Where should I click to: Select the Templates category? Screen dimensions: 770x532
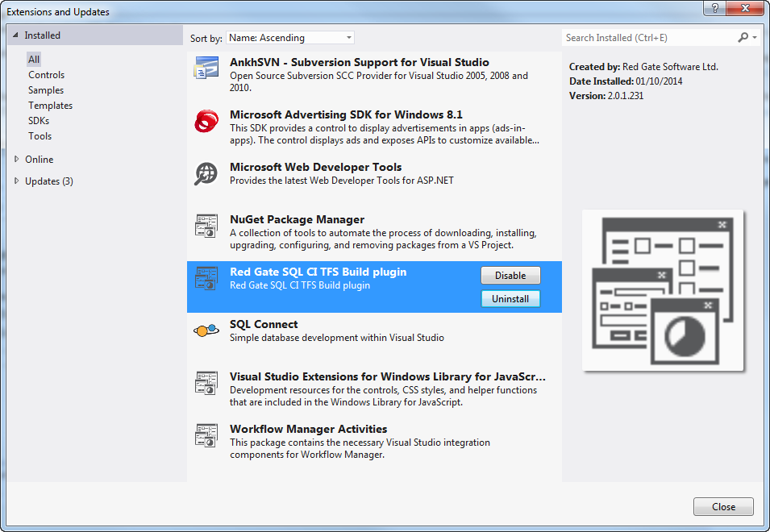point(50,106)
